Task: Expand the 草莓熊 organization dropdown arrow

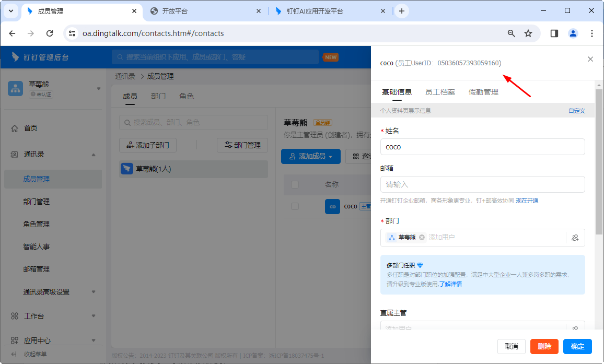Action: pos(99,88)
